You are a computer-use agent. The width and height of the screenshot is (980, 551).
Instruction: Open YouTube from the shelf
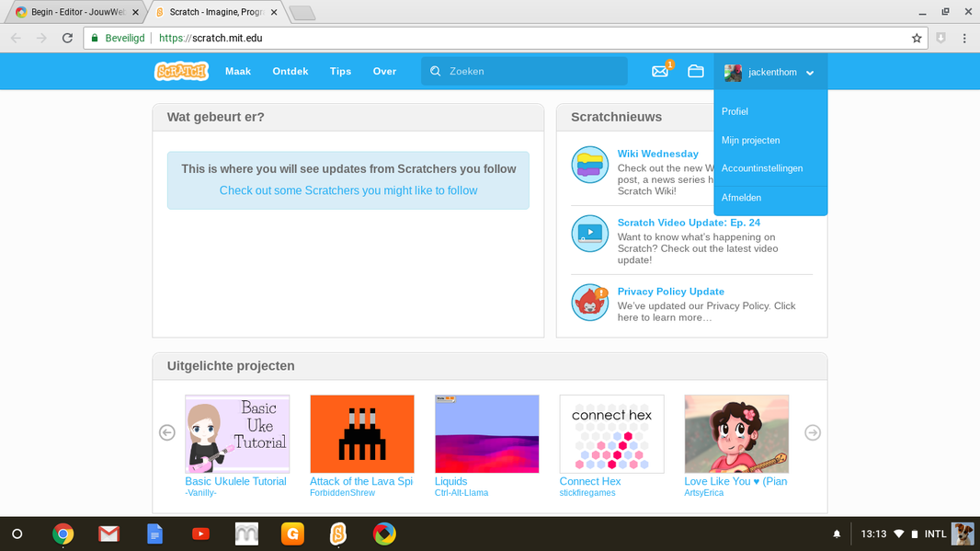point(200,534)
